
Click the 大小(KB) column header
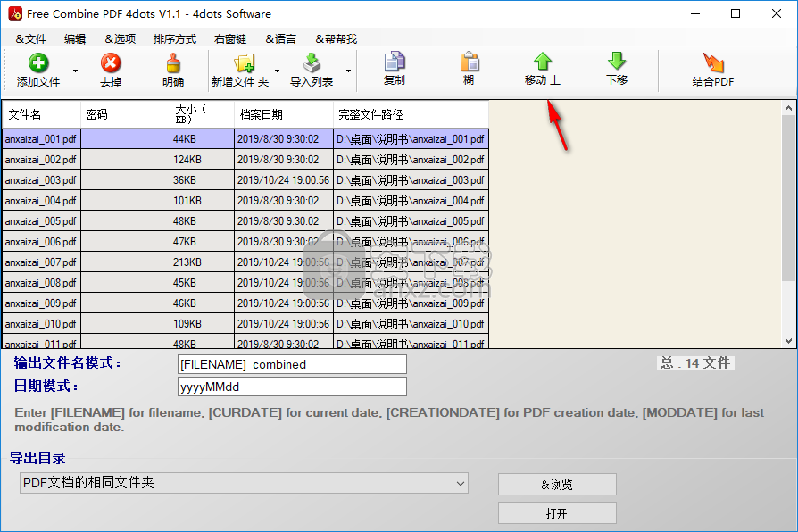pos(202,114)
